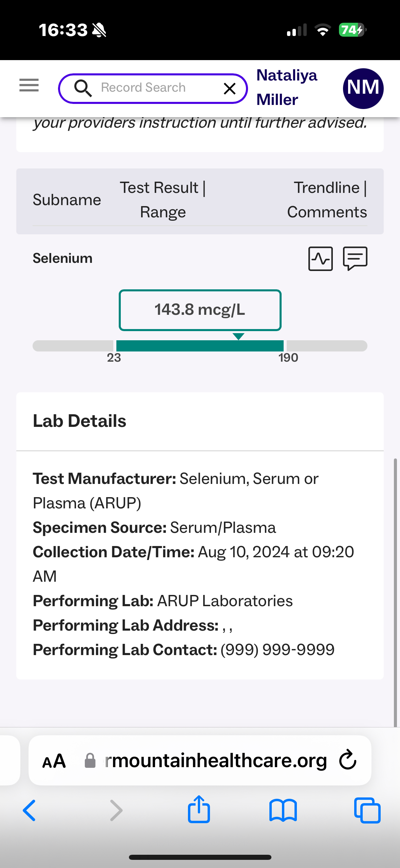400x868 pixels.
Task: Open Safari bookmarks
Action: tap(283, 810)
